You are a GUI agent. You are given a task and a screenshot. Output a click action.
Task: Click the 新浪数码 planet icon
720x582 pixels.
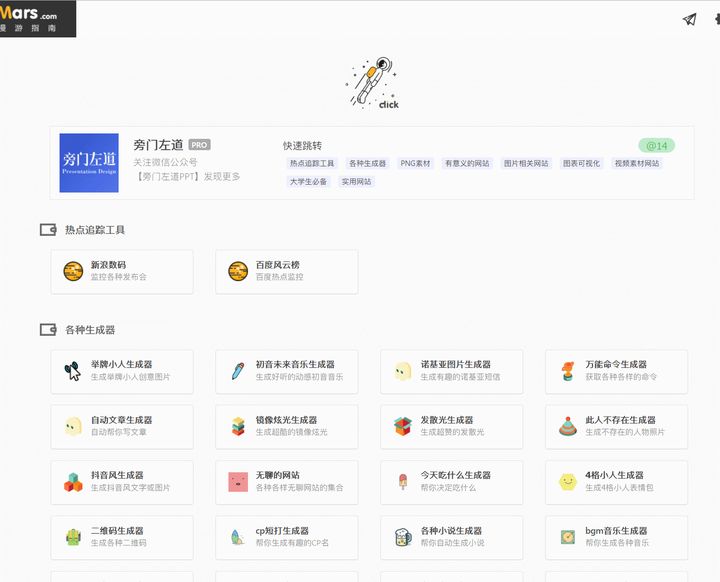coord(73,271)
